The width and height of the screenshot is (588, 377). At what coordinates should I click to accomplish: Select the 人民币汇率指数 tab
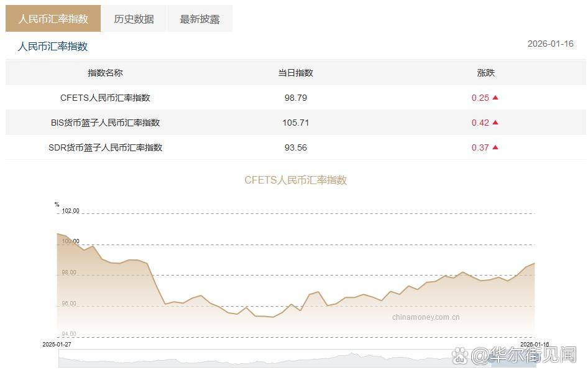pyautogui.click(x=53, y=19)
